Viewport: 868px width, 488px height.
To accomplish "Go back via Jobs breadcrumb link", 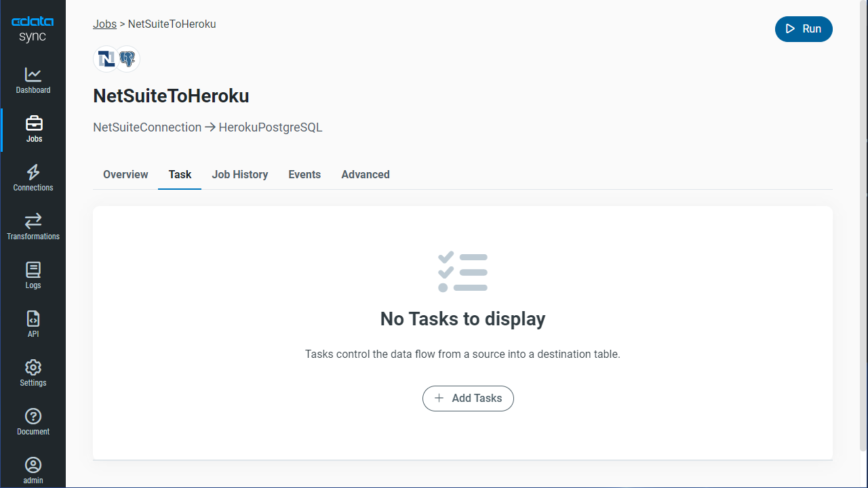I will pyautogui.click(x=104, y=24).
